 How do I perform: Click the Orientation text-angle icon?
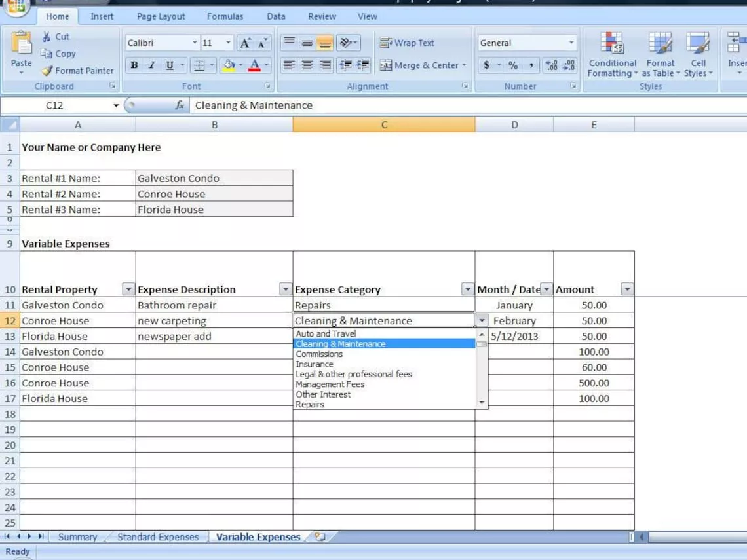coord(346,43)
